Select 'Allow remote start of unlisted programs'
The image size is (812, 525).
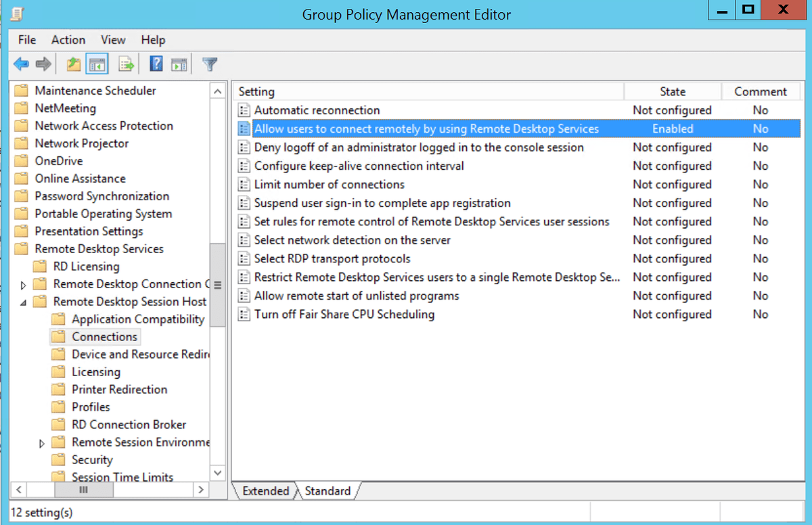357,296
